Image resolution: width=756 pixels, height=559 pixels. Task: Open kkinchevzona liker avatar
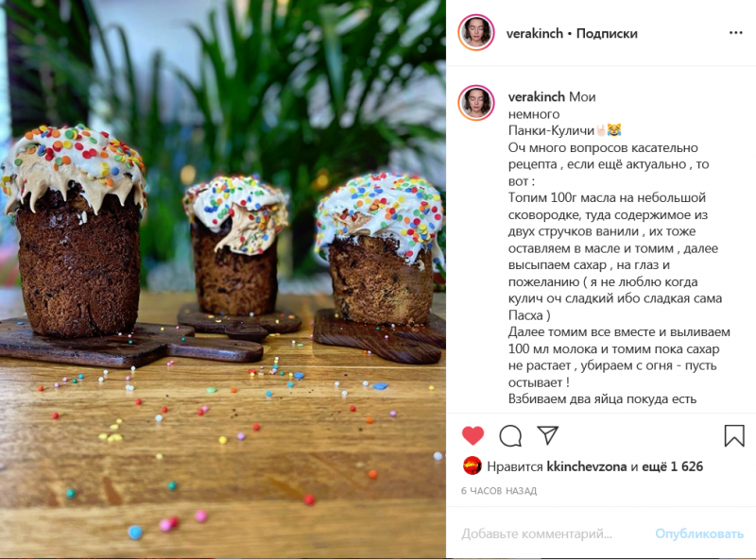click(x=472, y=466)
